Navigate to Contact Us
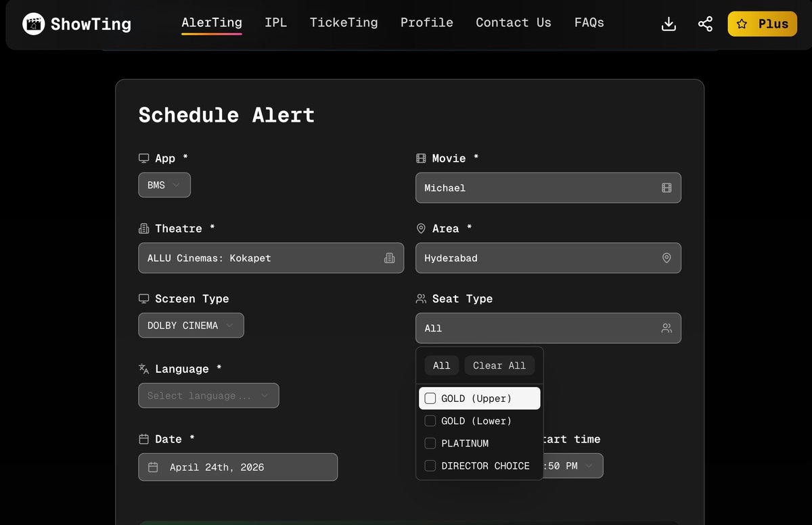812x525 pixels. (x=514, y=23)
